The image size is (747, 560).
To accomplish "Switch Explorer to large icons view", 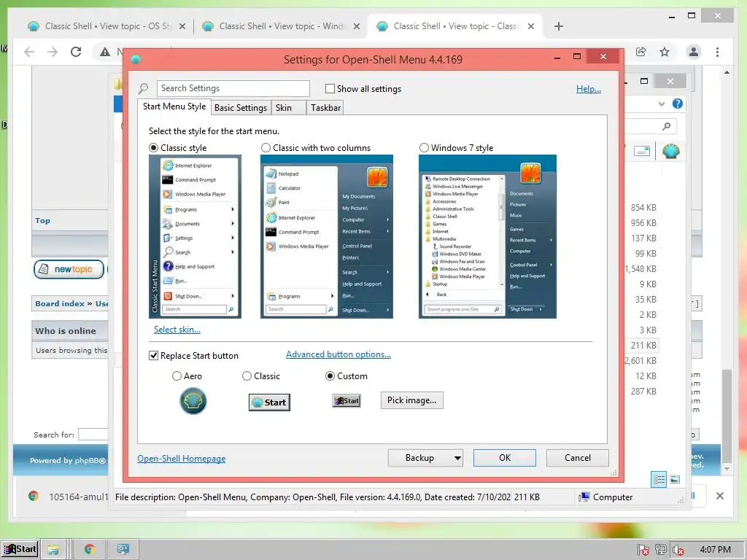I will point(675,479).
